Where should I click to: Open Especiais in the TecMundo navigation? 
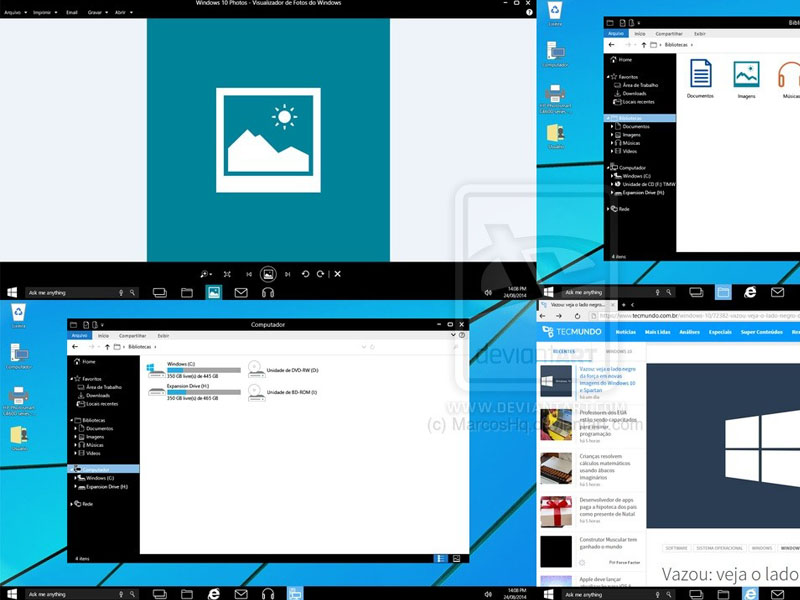click(x=720, y=332)
